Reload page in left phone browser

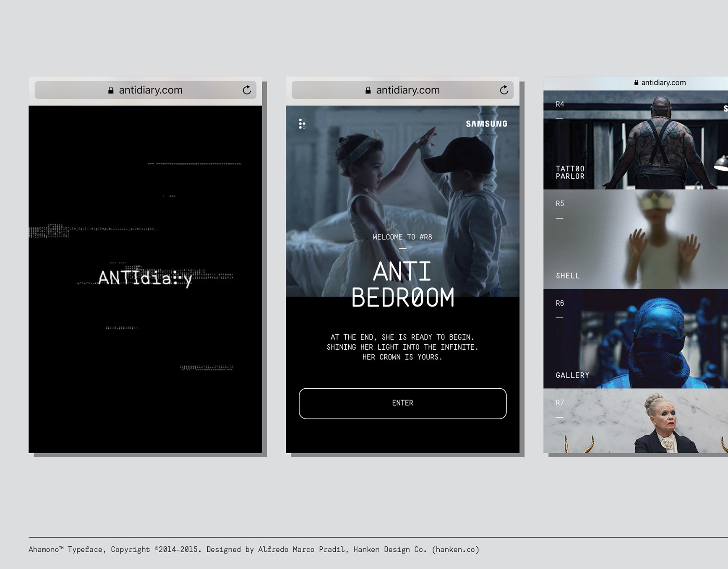(247, 90)
